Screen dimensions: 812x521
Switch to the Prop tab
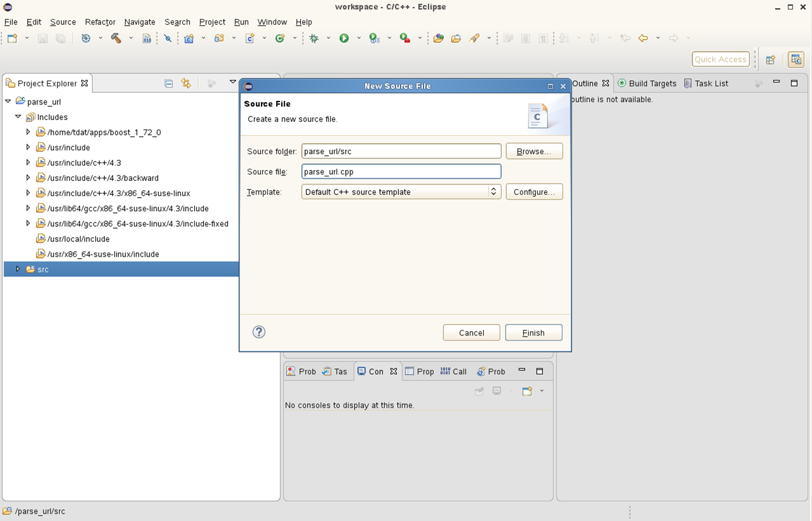click(x=419, y=371)
